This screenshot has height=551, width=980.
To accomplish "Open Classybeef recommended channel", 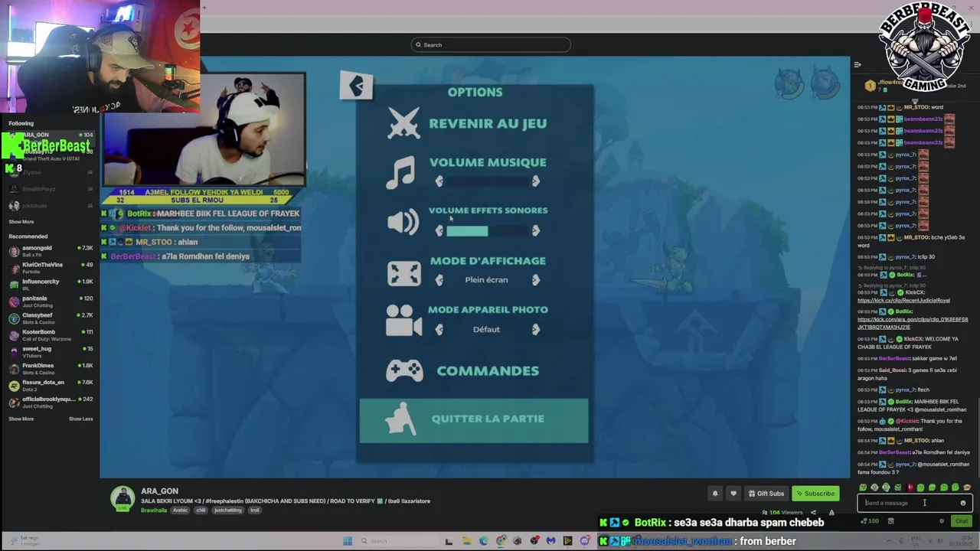I will coord(51,318).
